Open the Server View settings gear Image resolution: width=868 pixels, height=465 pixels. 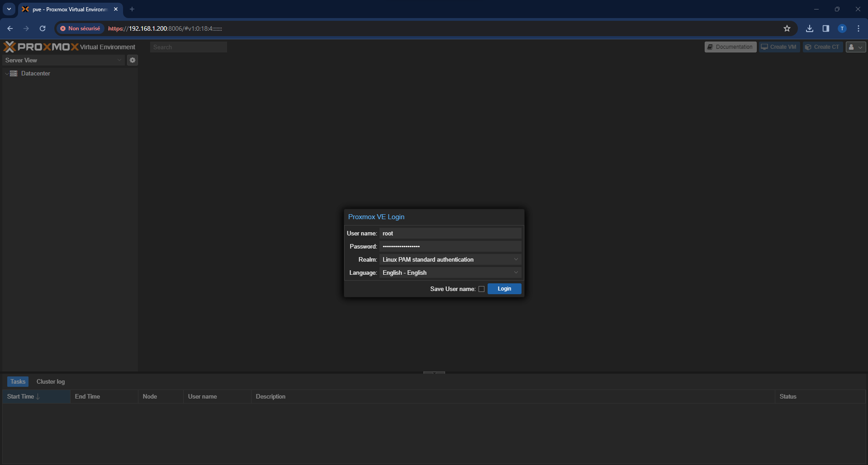tap(133, 60)
